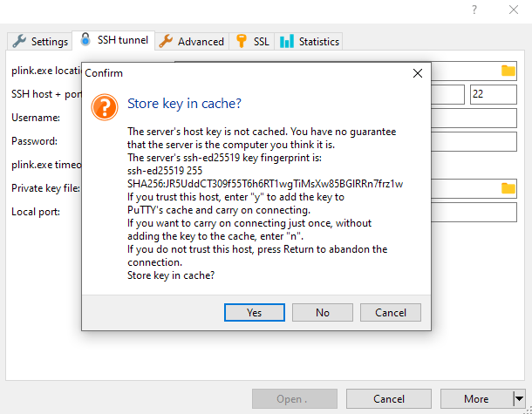532x414 pixels.
Task: Cancel the Confirm dialog
Action: pyautogui.click(x=390, y=312)
